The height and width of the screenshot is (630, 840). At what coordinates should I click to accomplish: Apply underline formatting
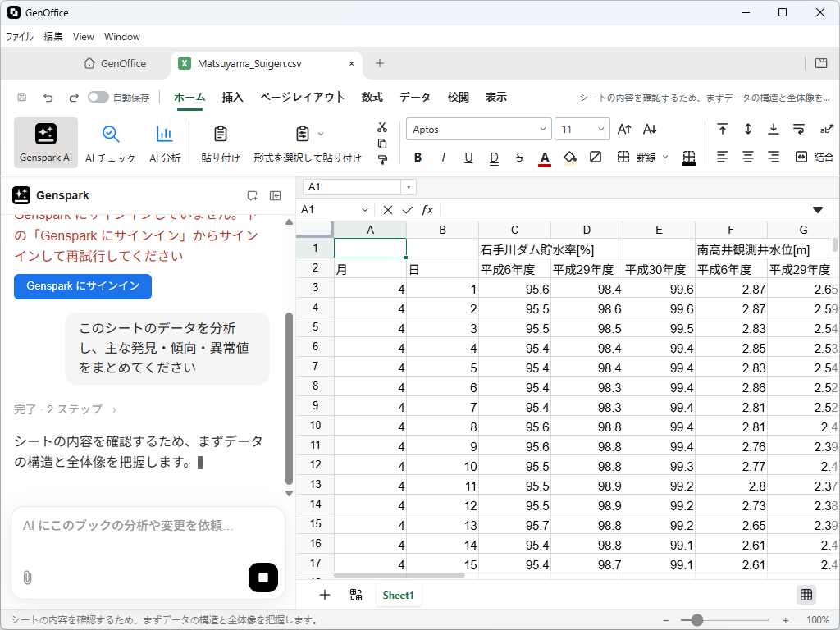[468, 157]
